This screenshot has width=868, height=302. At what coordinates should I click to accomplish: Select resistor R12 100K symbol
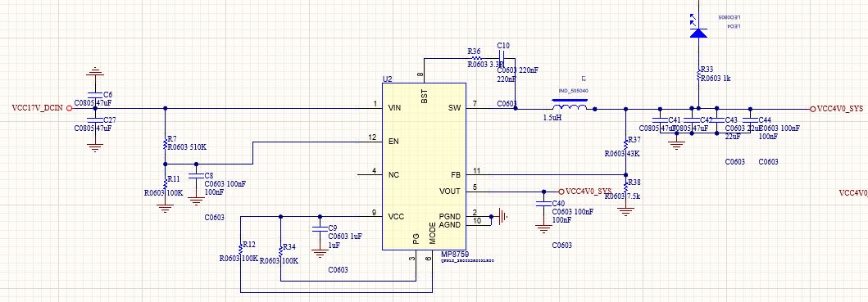(x=241, y=250)
